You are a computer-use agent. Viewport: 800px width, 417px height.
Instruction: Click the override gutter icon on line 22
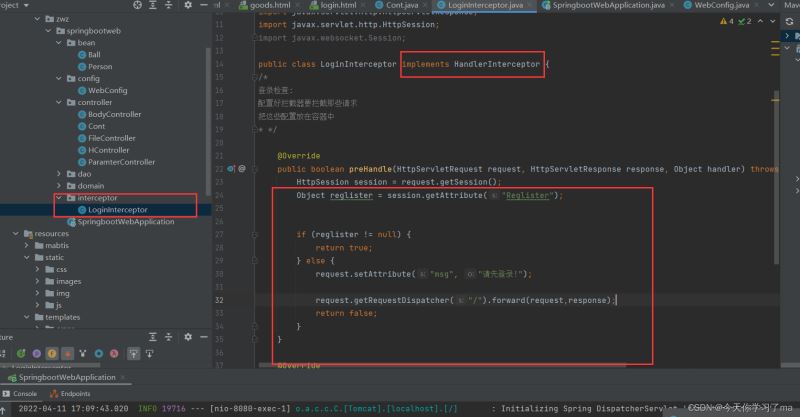click(231, 169)
